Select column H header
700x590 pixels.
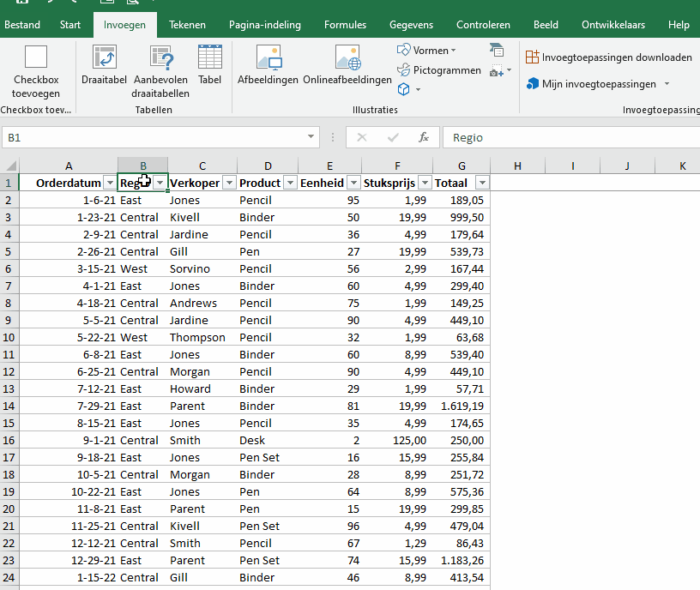tap(517, 166)
